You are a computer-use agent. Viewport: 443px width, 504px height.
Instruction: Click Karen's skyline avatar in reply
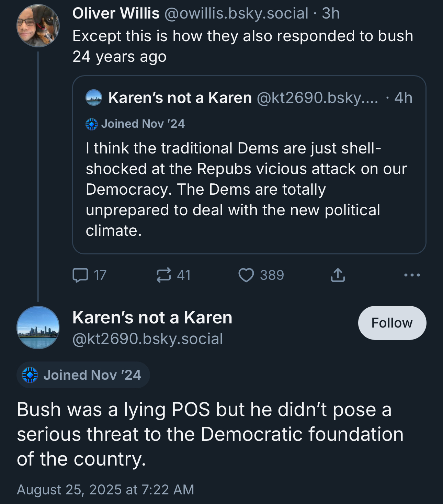click(x=38, y=328)
